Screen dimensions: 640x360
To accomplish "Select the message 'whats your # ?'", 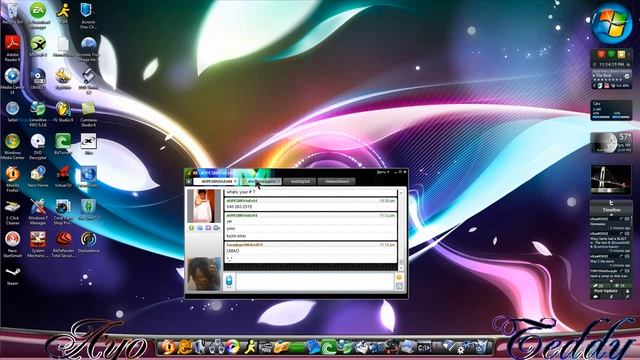I will coord(241,192).
